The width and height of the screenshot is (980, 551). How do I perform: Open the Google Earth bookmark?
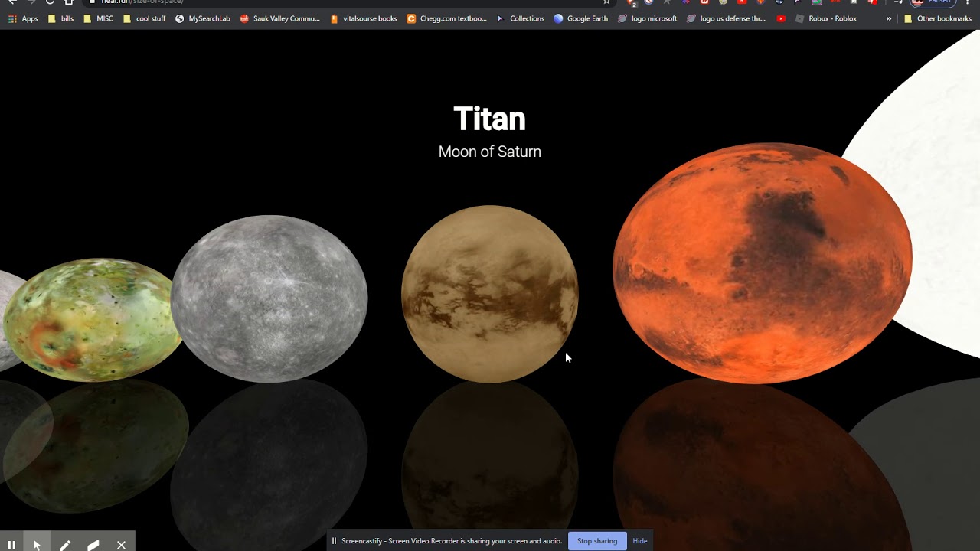coord(580,18)
